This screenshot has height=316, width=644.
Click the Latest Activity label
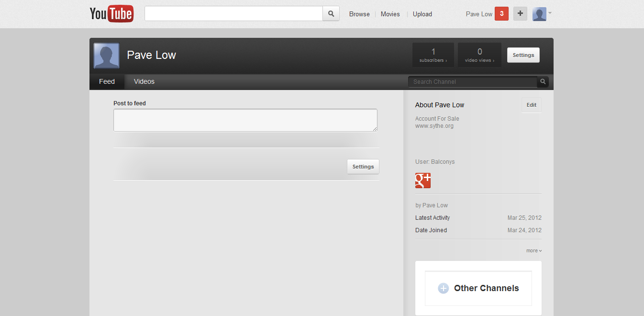click(433, 218)
